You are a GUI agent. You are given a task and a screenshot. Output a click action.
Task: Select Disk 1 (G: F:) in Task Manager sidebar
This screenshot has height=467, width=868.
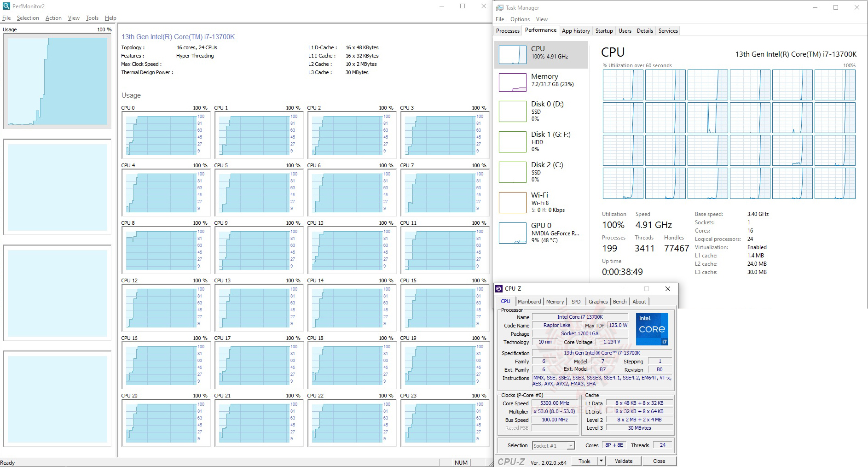pyautogui.click(x=541, y=141)
